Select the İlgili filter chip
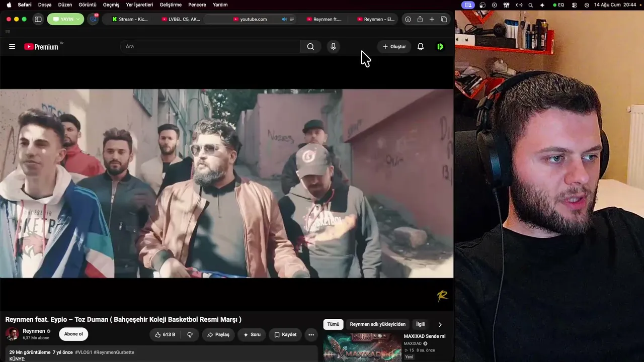 [x=421, y=324]
